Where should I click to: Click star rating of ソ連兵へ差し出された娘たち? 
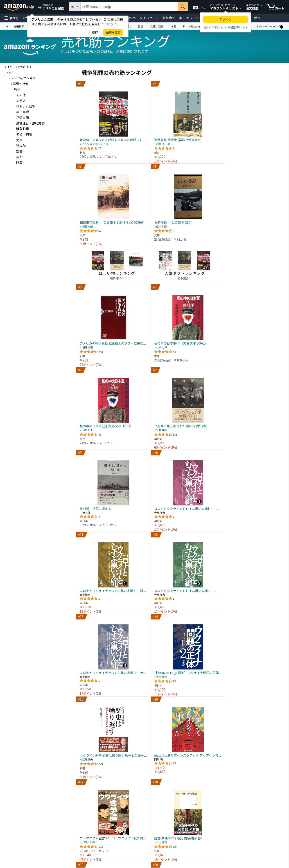point(163,435)
